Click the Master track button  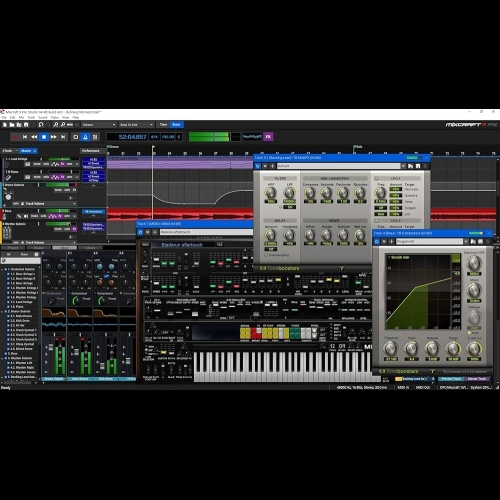[x=28, y=151]
